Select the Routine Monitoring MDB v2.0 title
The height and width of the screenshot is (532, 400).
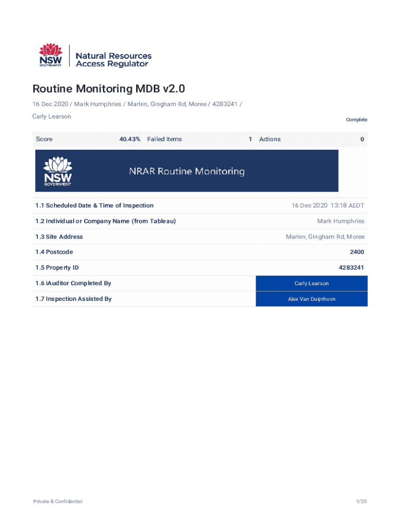(x=109, y=89)
